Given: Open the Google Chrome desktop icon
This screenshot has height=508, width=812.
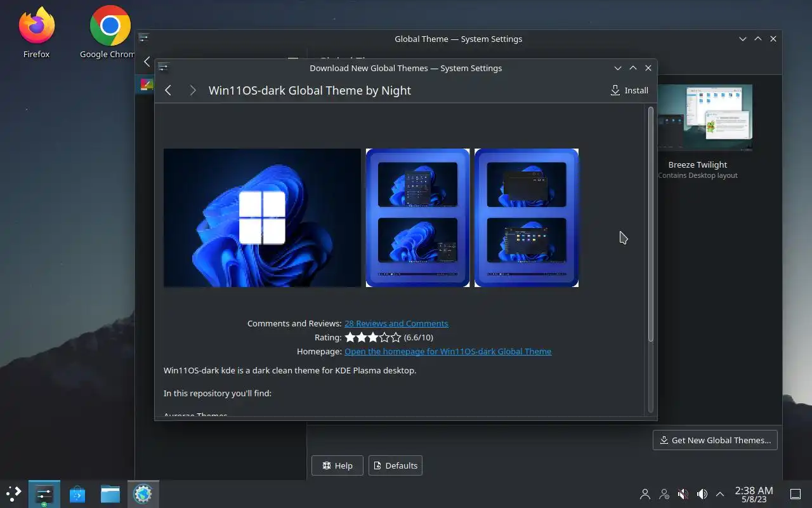Looking at the screenshot, I should click(110, 33).
